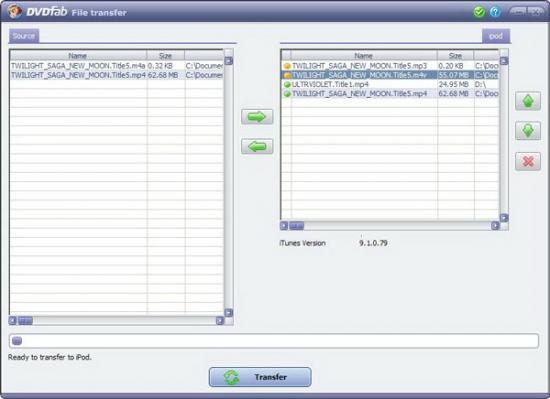Click source list scroll down arrow

[x=229, y=312]
